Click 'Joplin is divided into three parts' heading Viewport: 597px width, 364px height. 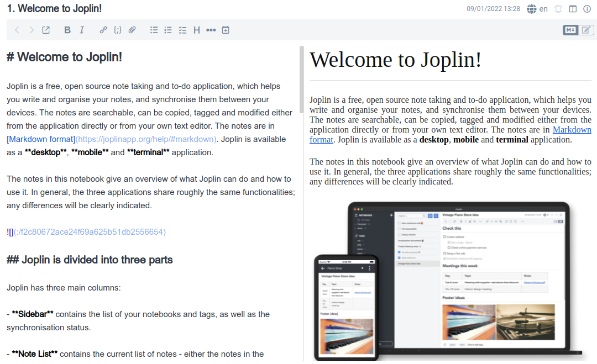point(90,260)
